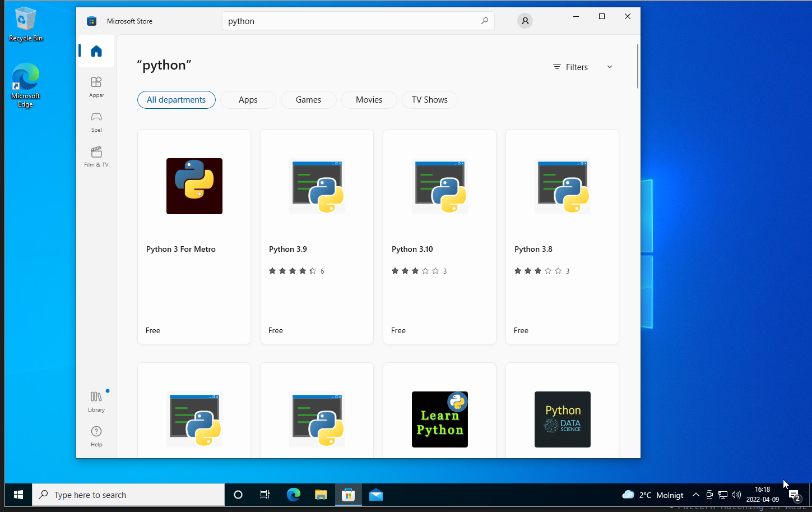
Task: Open the Python 3.10 app icon
Action: click(440, 186)
